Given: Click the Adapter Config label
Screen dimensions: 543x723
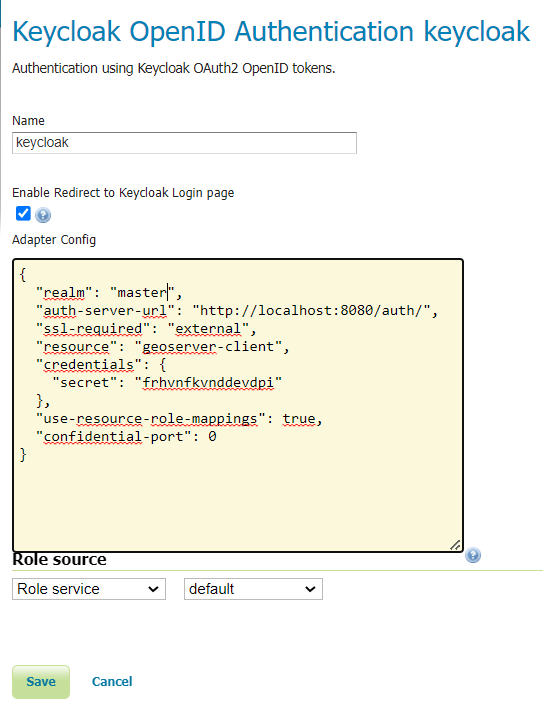Looking at the screenshot, I should click(x=54, y=240).
